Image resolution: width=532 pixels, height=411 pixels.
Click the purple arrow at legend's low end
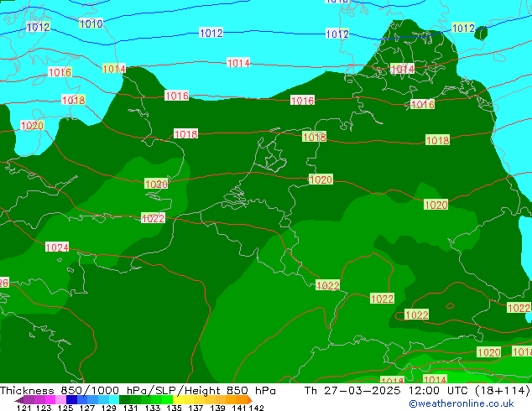(x=18, y=400)
